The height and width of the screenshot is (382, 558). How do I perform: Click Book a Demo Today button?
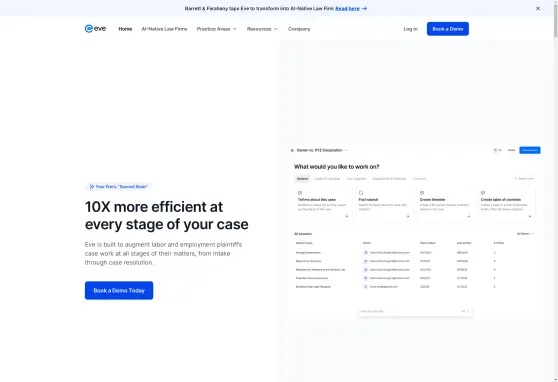coord(119,291)
